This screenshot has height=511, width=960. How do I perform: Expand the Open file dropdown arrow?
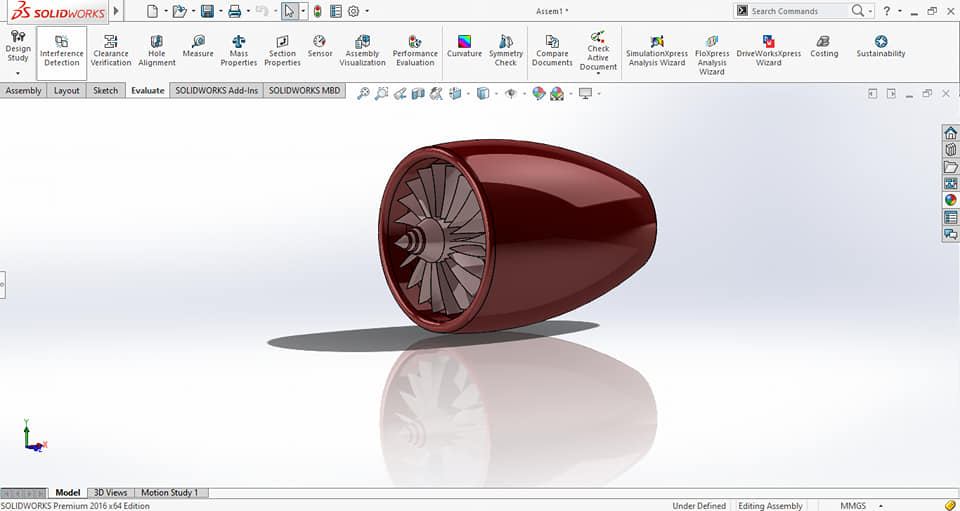(x=193, y=11)
